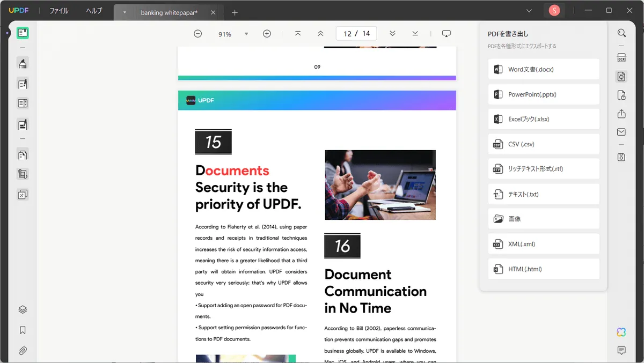Open the user account avatar S
Image resolution: width=644 pixels, height=363 pixels.
(x=554, y=10)
